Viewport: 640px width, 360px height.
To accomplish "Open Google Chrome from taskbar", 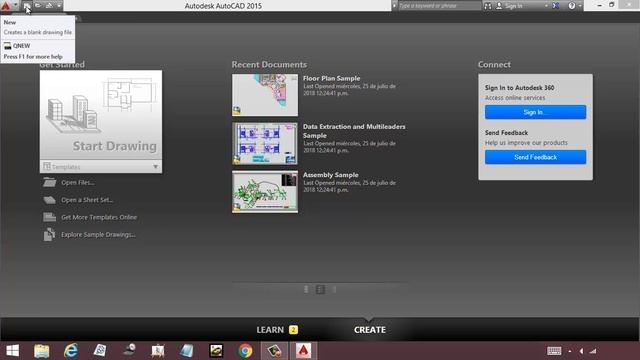I will [x=245, y=351].
